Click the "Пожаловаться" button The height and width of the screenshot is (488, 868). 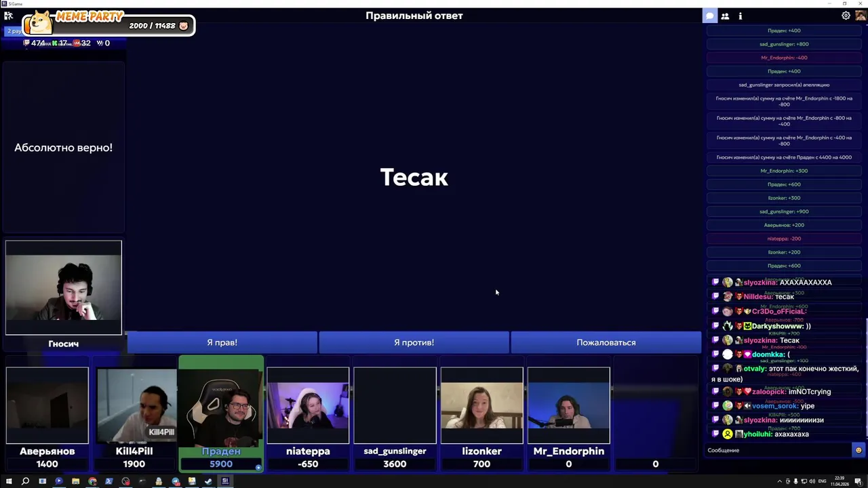pos(606,342)
